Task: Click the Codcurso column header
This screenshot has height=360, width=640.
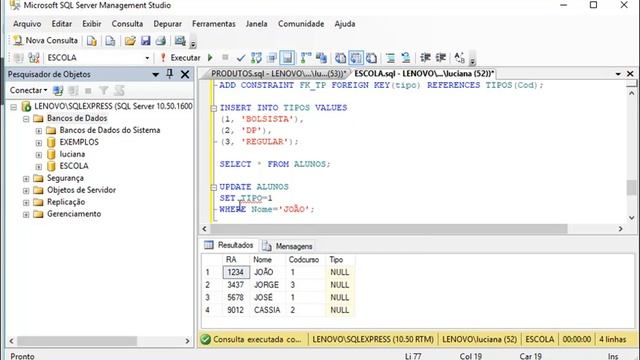Action: [x=304, y=260]
